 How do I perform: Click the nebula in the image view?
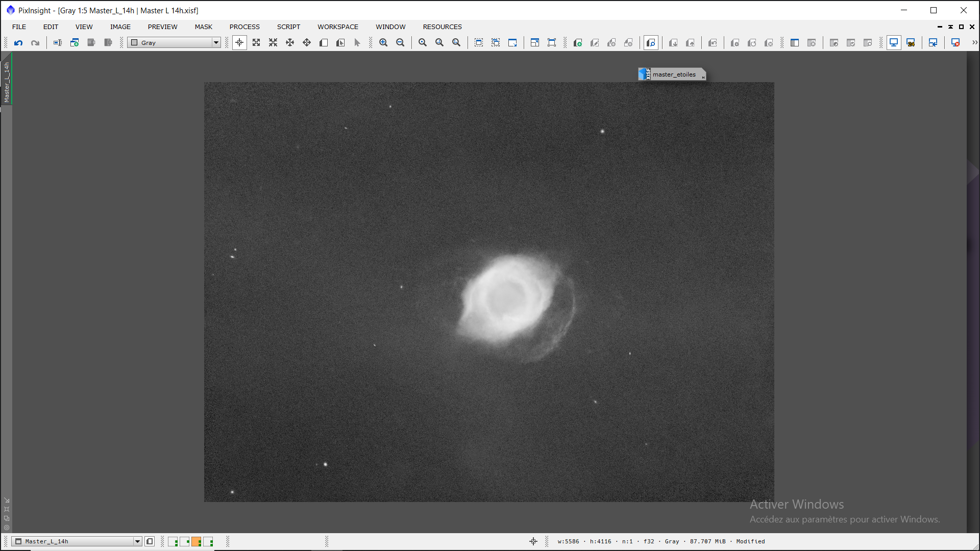pyautogui.click(x=505, y=301)
